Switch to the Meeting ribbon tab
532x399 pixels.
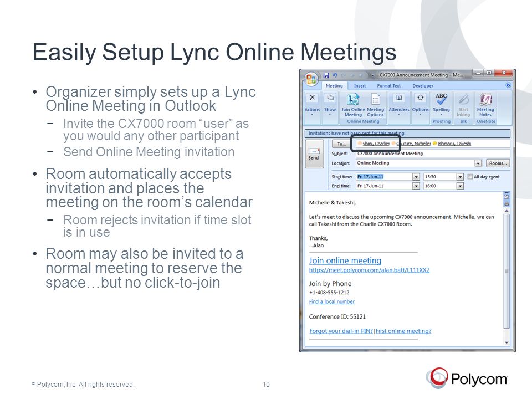[334, 86]
